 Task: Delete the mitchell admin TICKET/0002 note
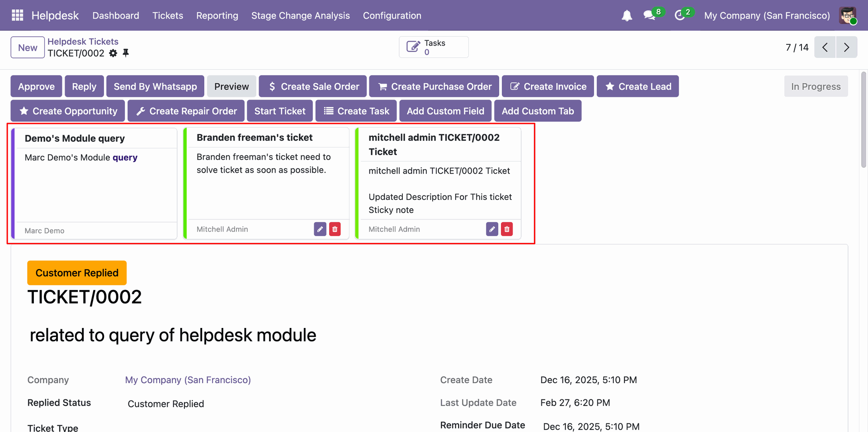(507, 229)
